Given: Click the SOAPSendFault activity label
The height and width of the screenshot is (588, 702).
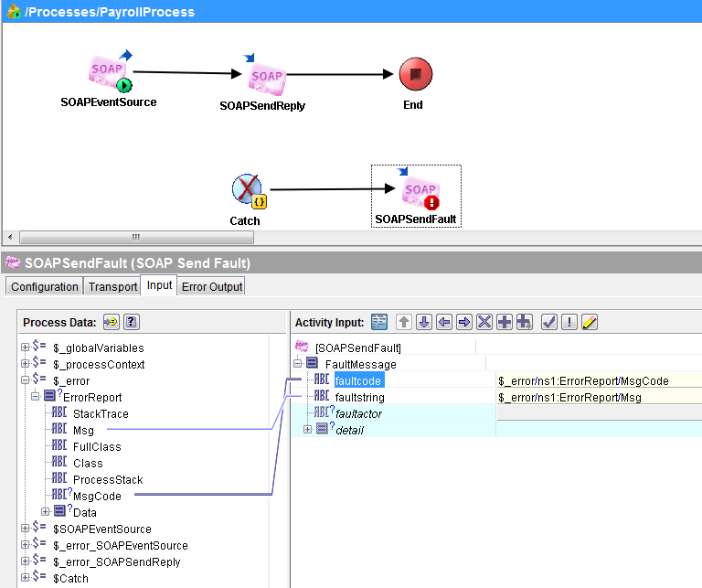Looking at the screenshot, I should [416, 219].
